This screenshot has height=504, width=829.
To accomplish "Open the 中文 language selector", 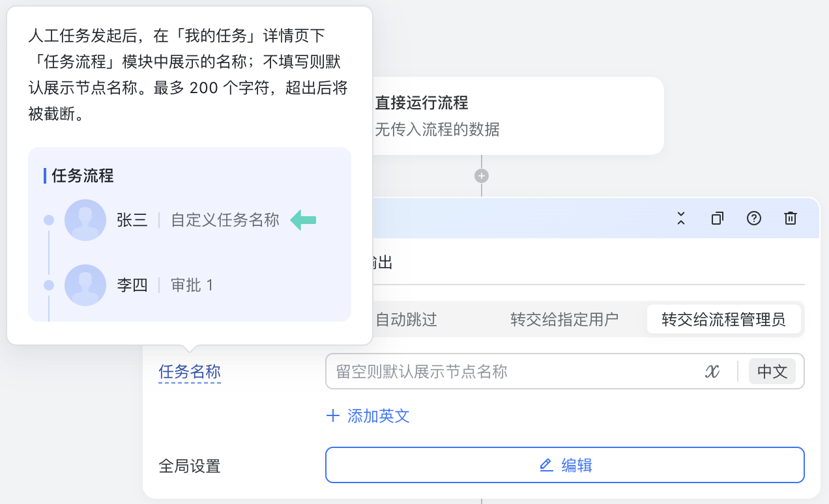I will tap(772, 371).
